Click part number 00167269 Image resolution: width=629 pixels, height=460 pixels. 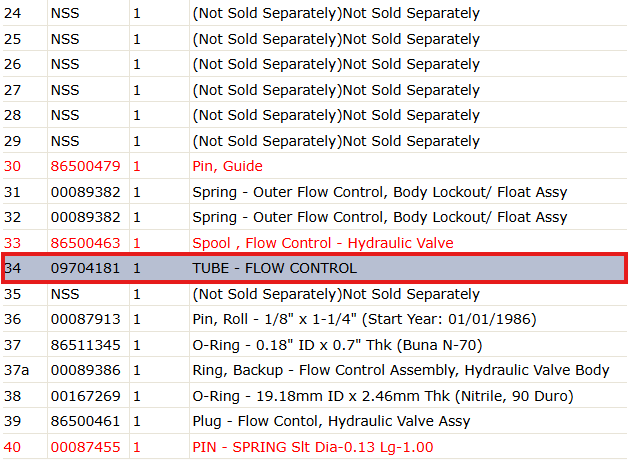tap(85, 396)
